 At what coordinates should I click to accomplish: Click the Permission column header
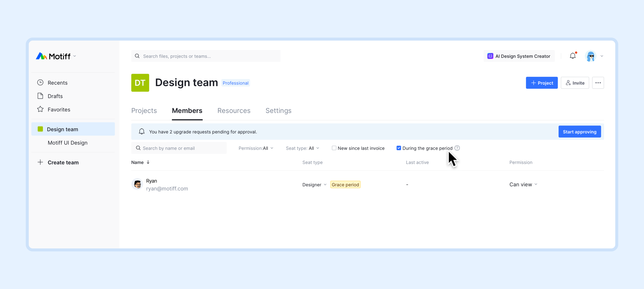[521, 162]
